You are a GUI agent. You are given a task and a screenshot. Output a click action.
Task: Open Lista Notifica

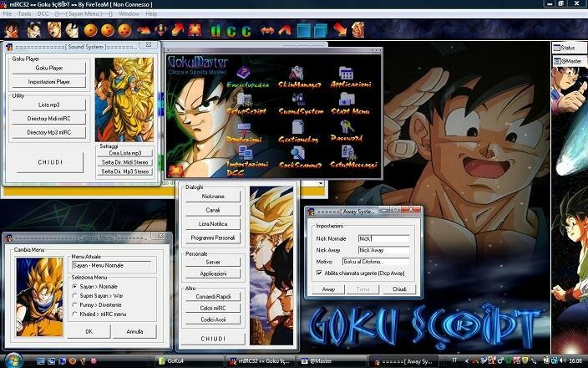pos(213,224)
